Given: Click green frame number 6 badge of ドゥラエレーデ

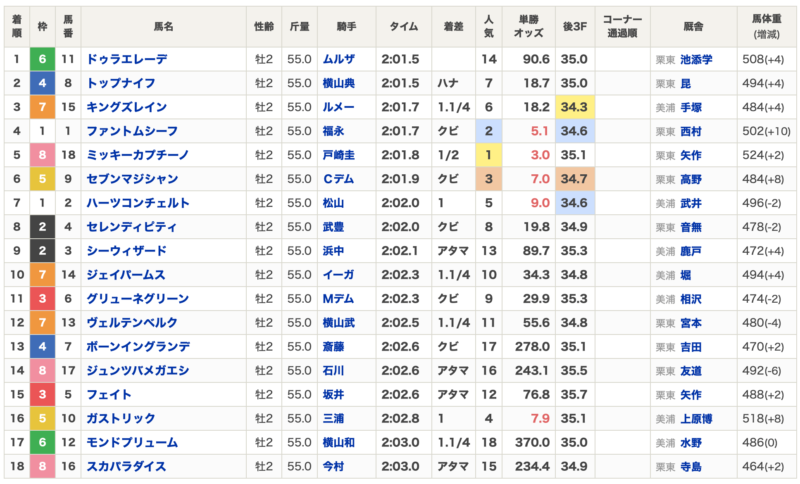Looking at the screenshot, I should pos(42,59).
